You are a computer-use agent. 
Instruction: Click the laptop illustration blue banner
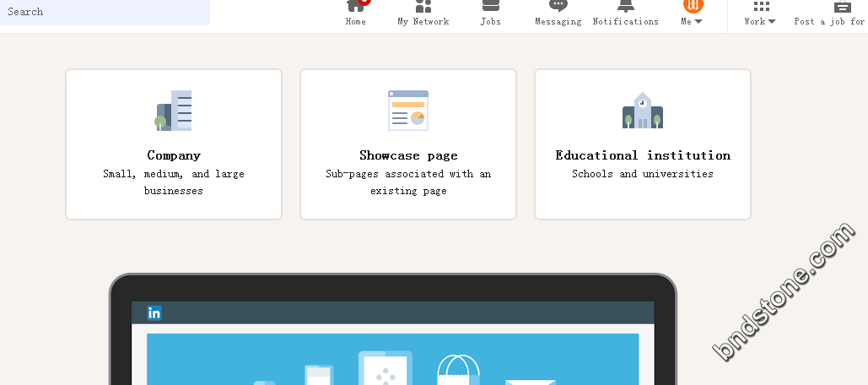tap(392, 359)
